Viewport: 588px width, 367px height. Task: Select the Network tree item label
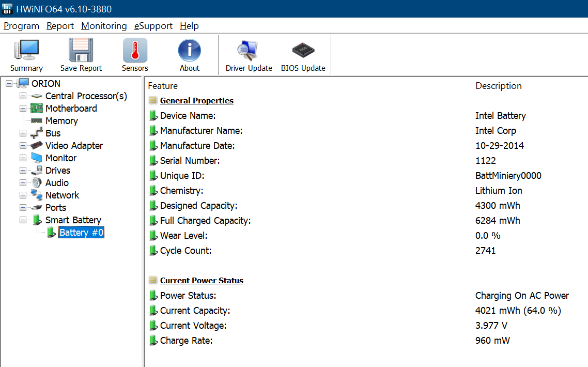click(x=62, y=195)
